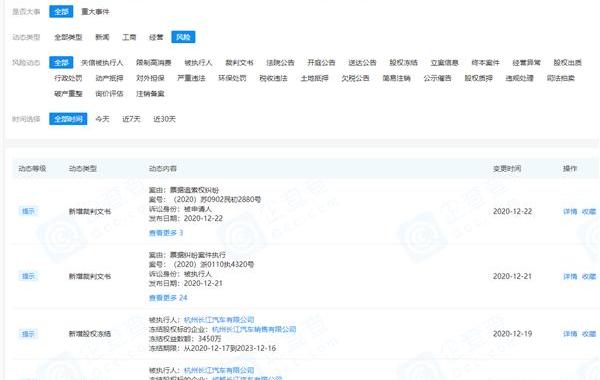
Task: Open 详情 for the 2020-12-19 row
Action: (570, 334)
